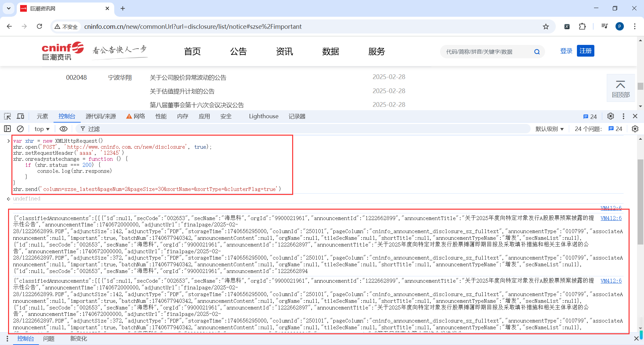Open 关于公司股价异常波动的公告 announcement
The image size is (644, 345).
tap(188, 78)
